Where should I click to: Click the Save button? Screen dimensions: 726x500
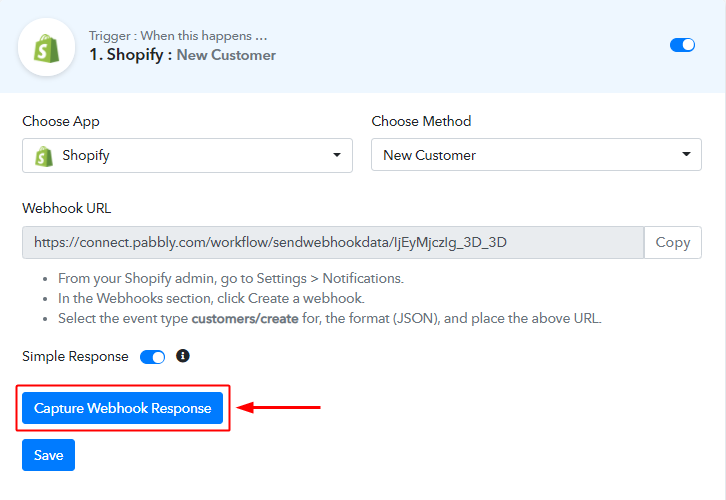(x=49, y=455)
